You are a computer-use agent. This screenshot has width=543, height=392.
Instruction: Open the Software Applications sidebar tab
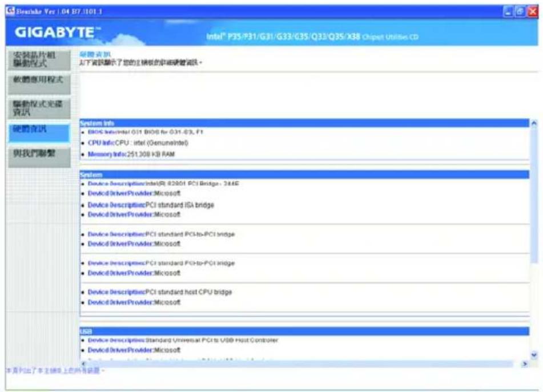(39, 84)
